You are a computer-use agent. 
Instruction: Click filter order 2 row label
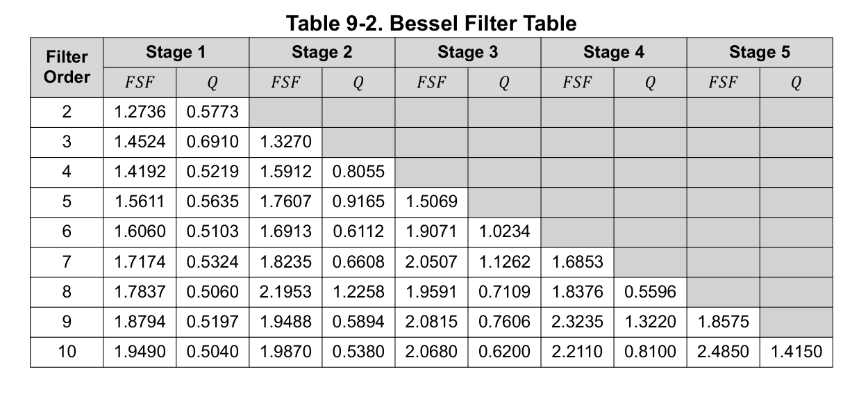67,112
